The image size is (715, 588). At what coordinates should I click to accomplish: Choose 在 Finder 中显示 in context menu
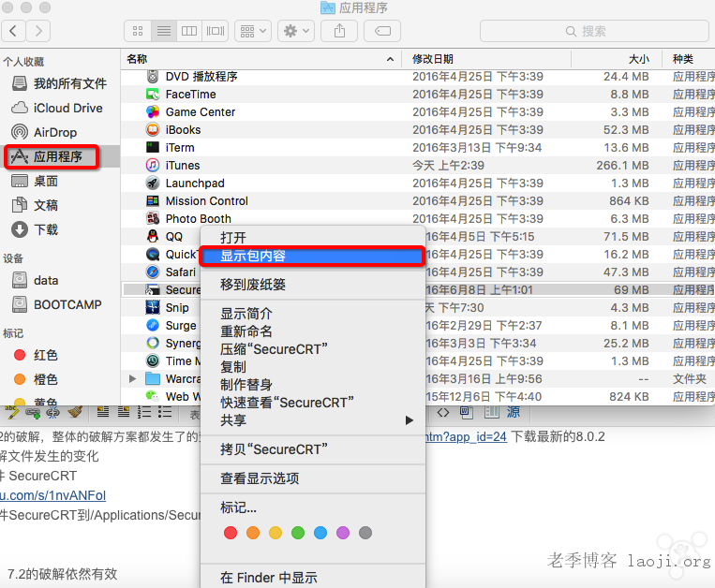click(313, 578)
